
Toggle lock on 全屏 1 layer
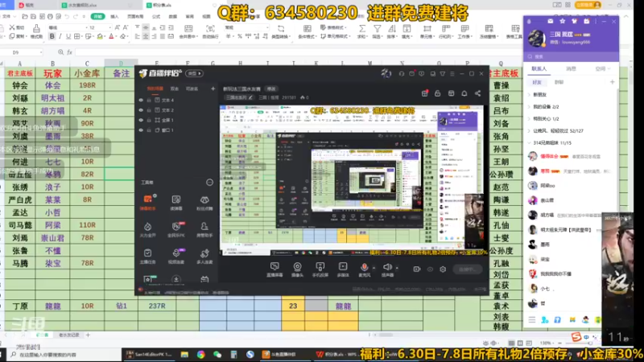pos(149,120)
